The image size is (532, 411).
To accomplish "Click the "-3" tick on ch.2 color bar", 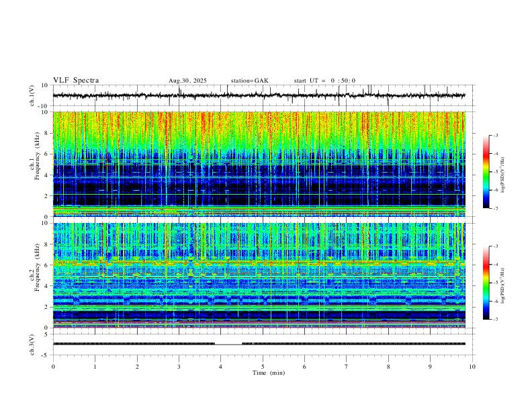I will [496, 246].
